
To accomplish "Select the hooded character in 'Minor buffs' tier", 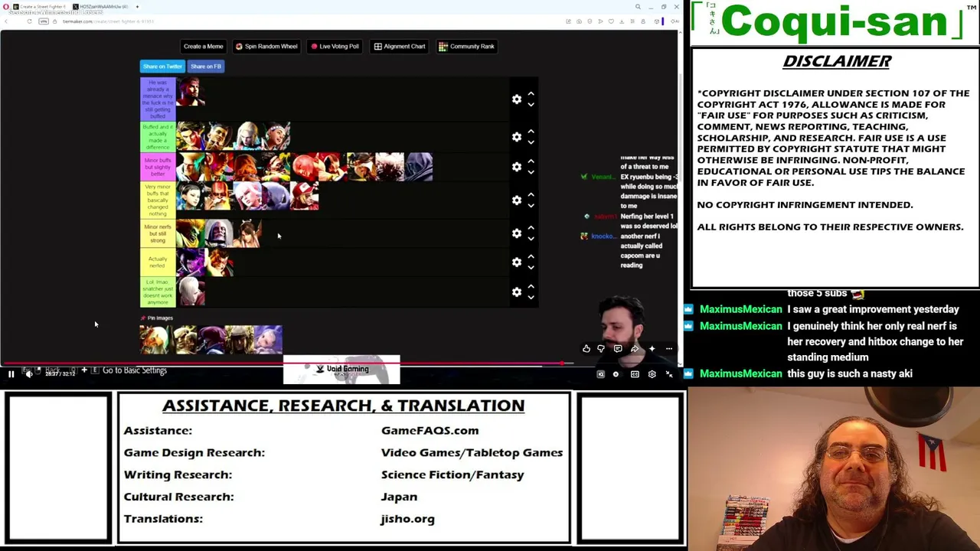I will (x=419, y=167).
